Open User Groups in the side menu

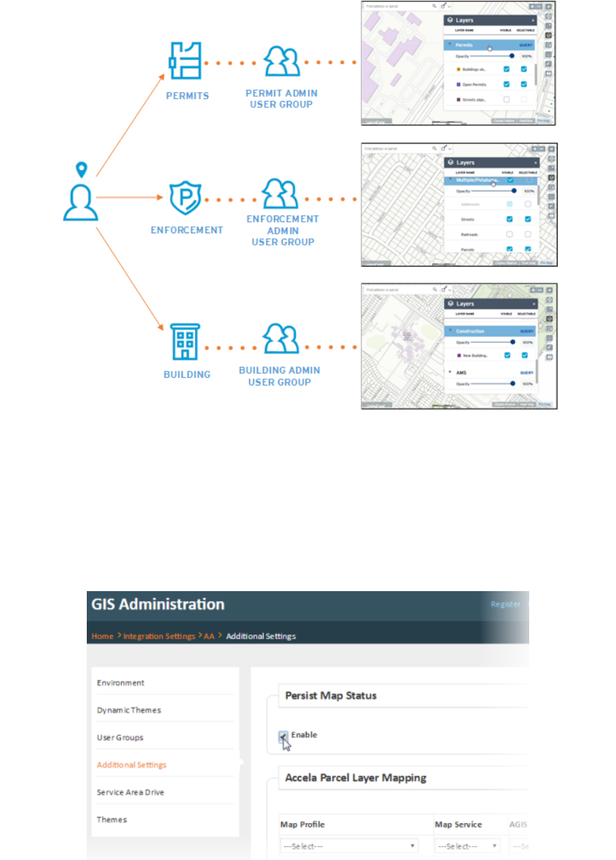click(x=120, y=738)
